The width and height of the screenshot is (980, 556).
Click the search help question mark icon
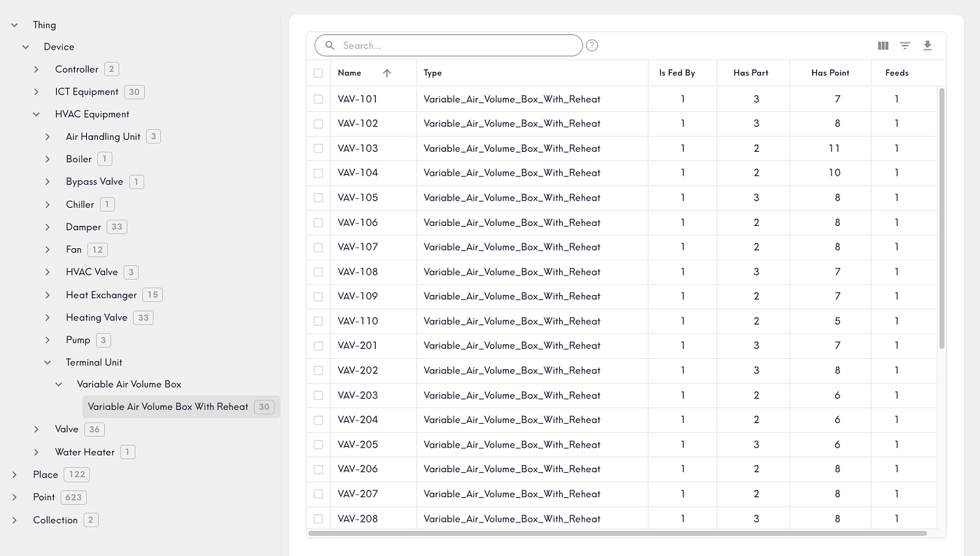click(x=592, y=45)
